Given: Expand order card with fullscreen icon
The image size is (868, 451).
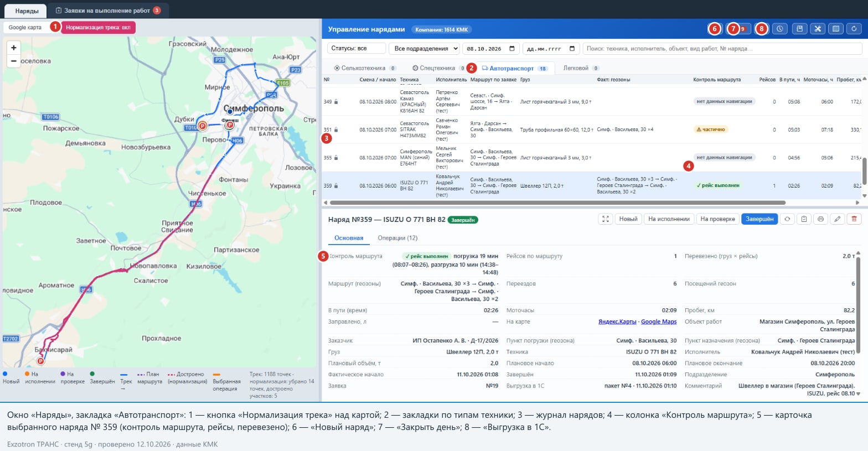Looking at the screenshot, I should [x=606, y=219].
